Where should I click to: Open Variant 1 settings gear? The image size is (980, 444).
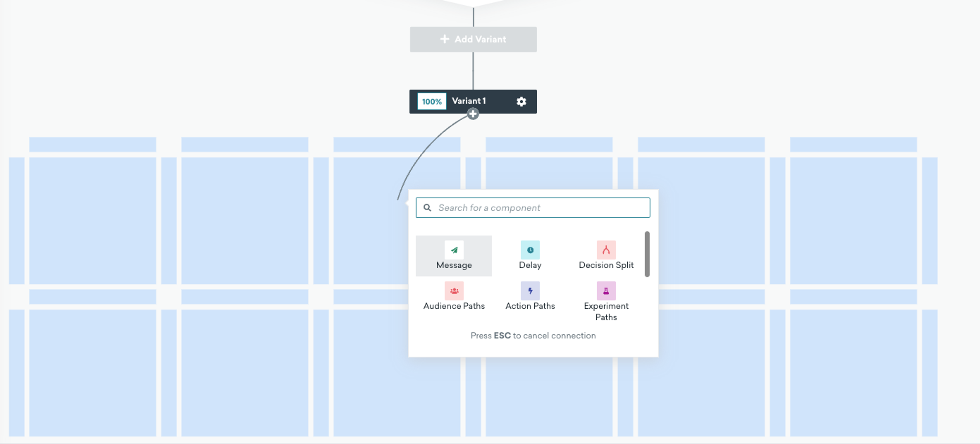(x=521, y=102)
